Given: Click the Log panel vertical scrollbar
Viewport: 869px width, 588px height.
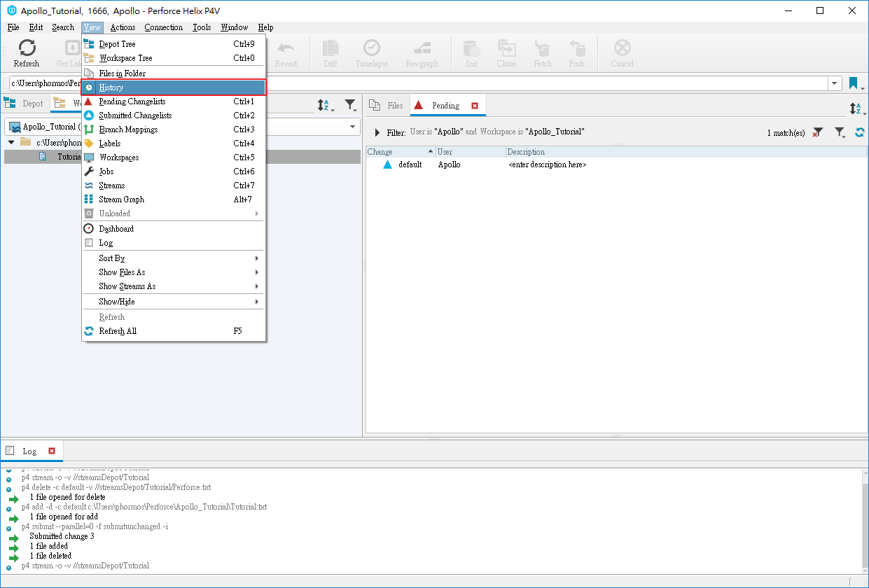Looking at the screenshot, I should pos(864,519).
